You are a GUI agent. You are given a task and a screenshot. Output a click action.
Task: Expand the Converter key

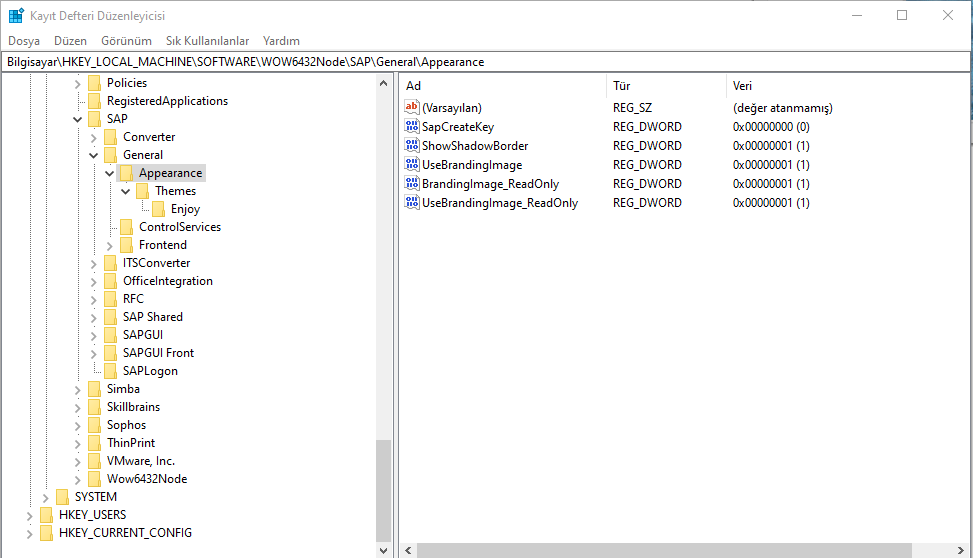click(94, 137)
